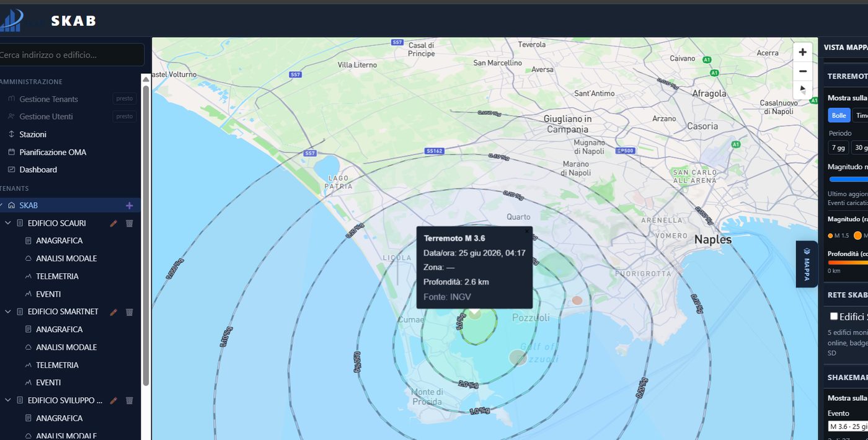868x440 pixels.
Task: Open the Evento dropdown M 3.6
Action: 848,426
